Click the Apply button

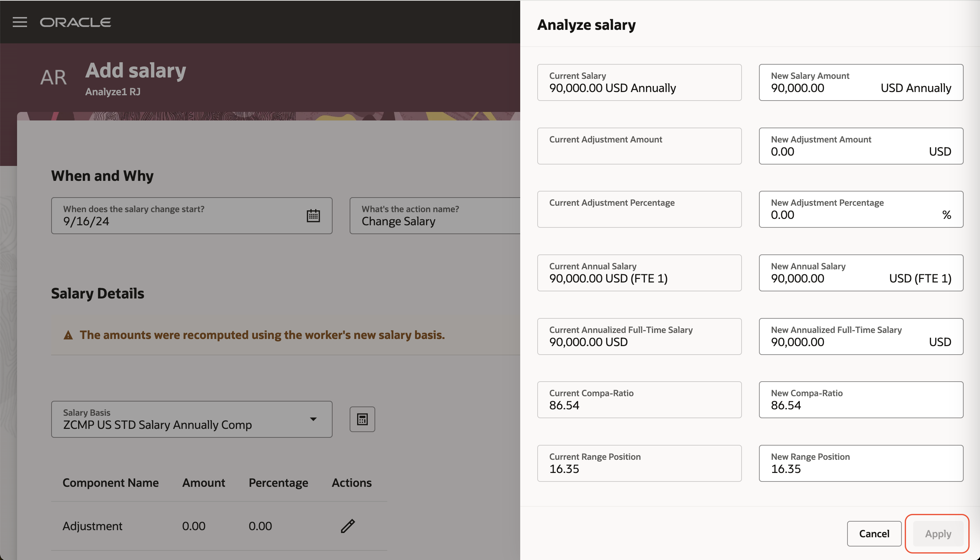[x=938, y=533]
